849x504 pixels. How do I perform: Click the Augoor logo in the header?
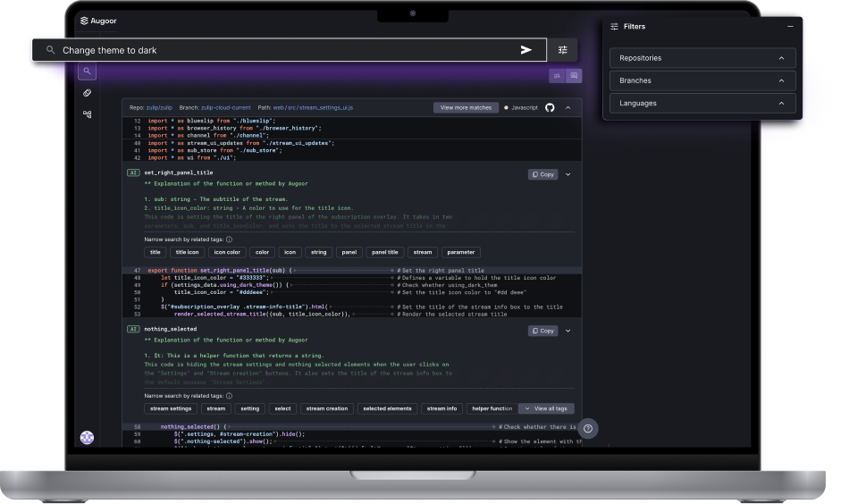[98, 21]
